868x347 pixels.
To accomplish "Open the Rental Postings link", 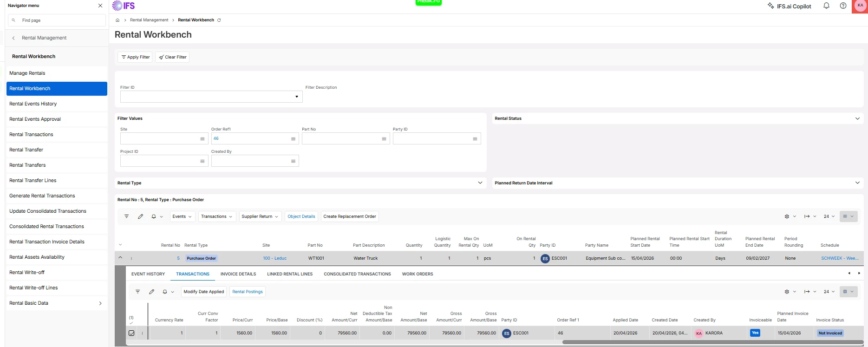I will pos(248,292).
